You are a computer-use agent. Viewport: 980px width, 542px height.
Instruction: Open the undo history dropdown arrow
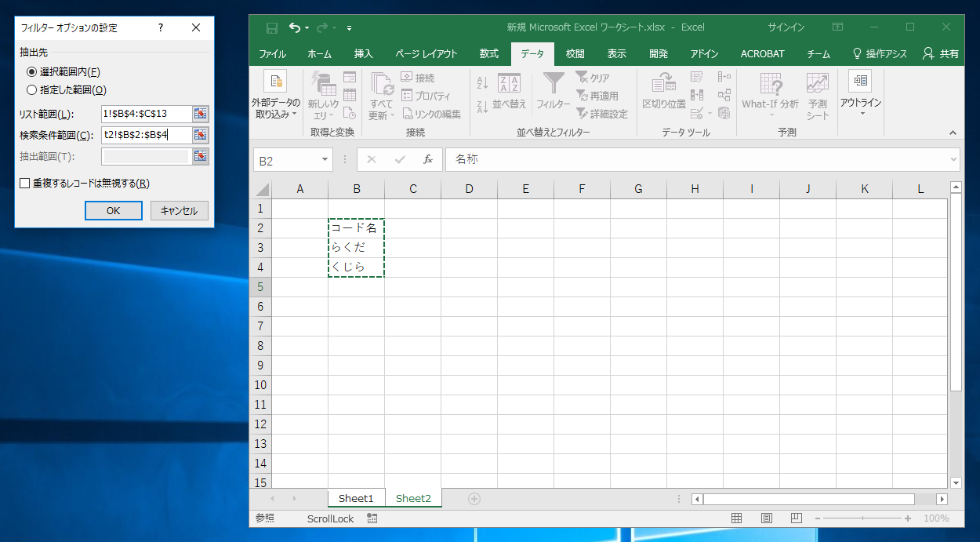(307, 27)
